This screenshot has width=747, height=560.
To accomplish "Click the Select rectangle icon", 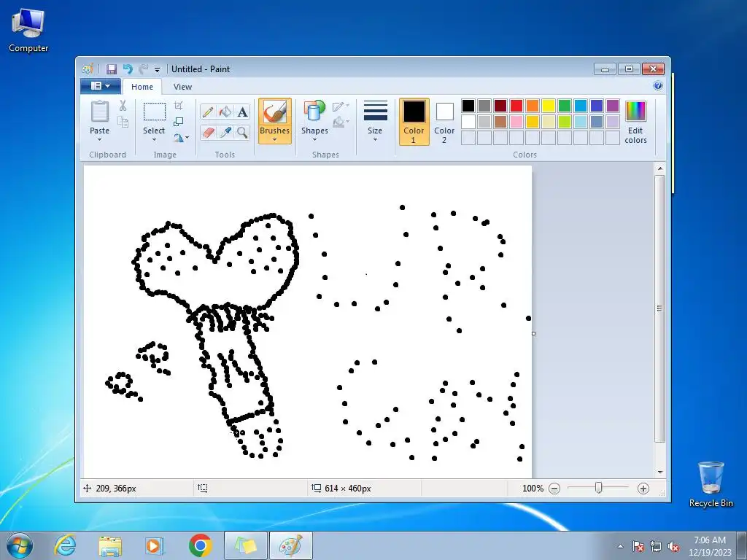I will [155, 112].
